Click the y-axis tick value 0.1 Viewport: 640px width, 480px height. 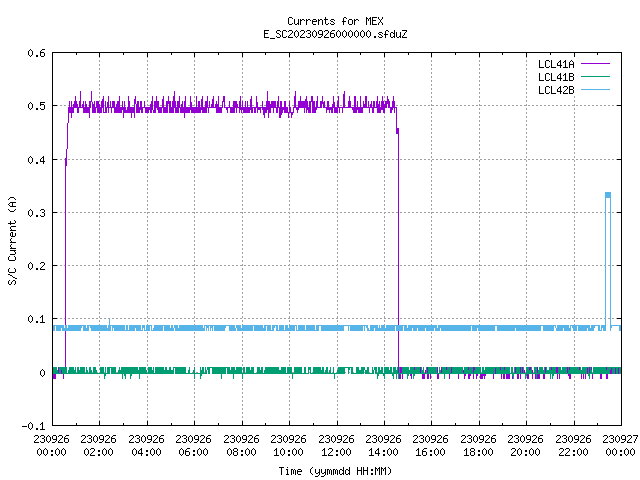tap(36, 319)
